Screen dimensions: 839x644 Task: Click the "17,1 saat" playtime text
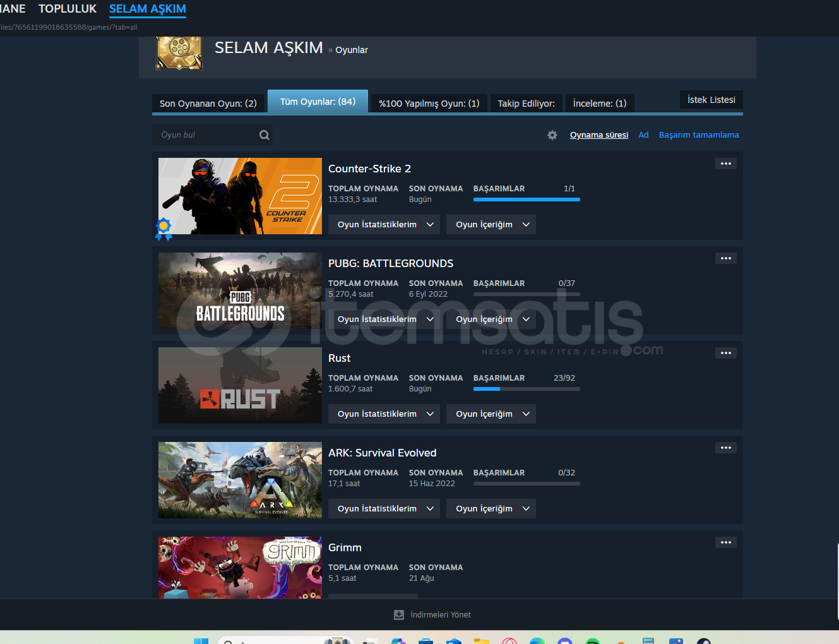click(x=344, y=484)
